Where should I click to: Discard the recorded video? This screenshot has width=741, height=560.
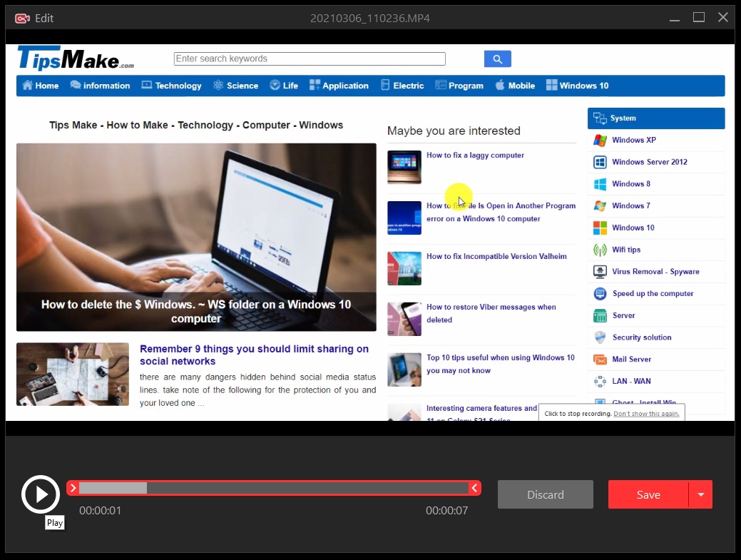click(545, 494)
